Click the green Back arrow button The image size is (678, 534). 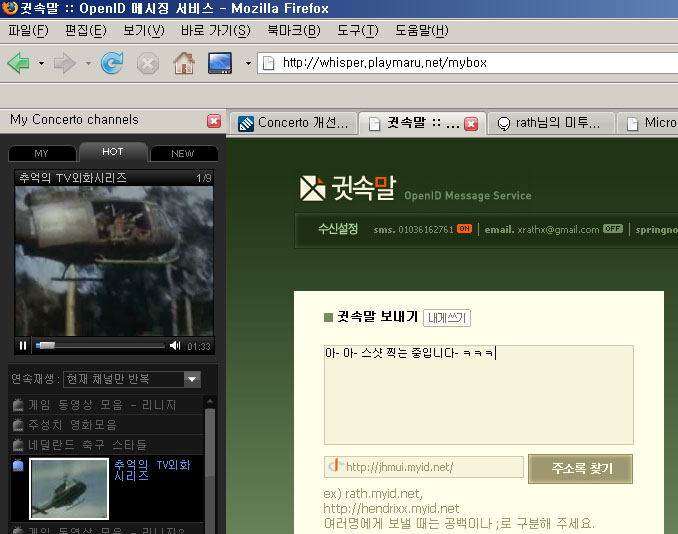(19, 63)
